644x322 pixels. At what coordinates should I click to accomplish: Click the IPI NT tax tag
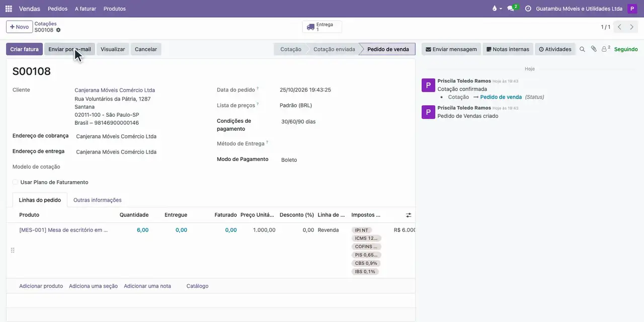point(362,230)
